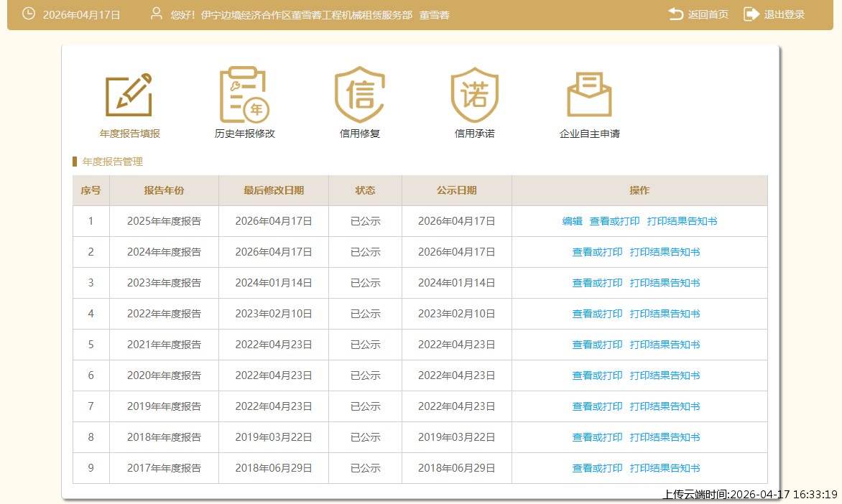Click the clock icon beside the date
This screenshot has width=842, height=504.
point(29,14)
